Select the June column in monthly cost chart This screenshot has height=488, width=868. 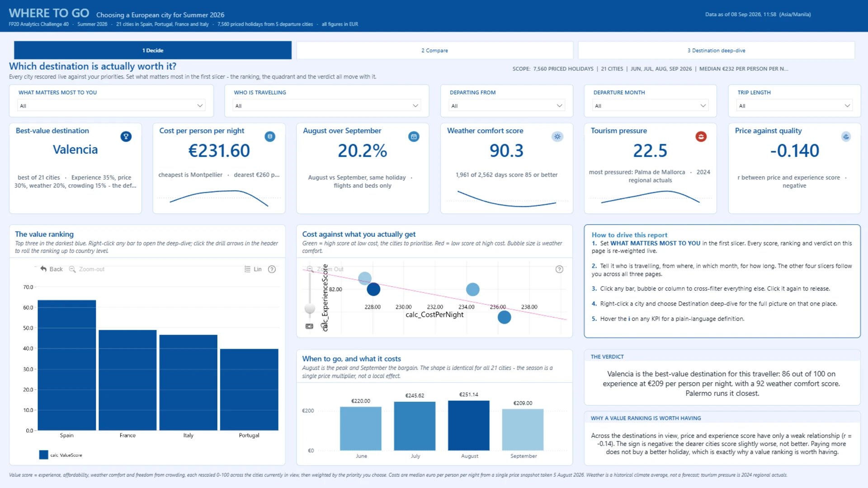point(361,429)
